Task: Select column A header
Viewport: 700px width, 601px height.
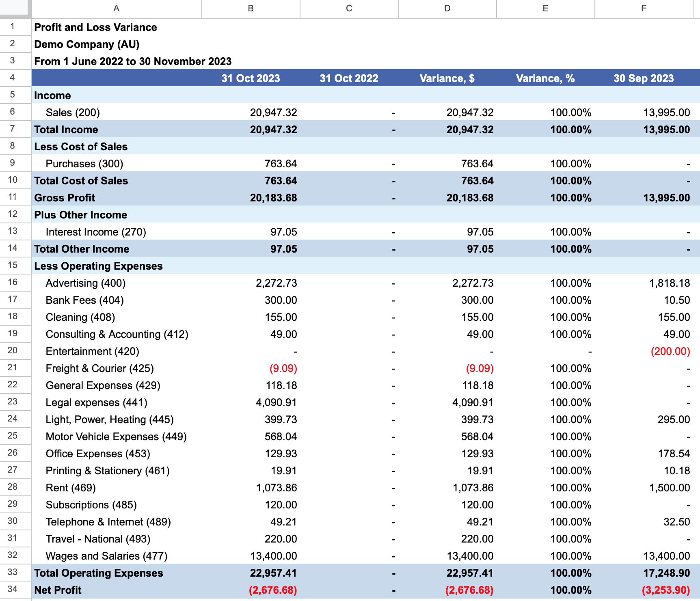Action: (x=117, y=9)
